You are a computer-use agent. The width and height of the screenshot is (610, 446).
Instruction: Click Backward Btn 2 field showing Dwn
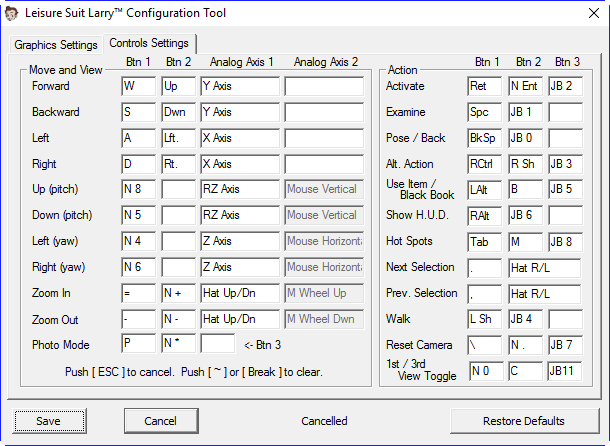click(179, 112)
